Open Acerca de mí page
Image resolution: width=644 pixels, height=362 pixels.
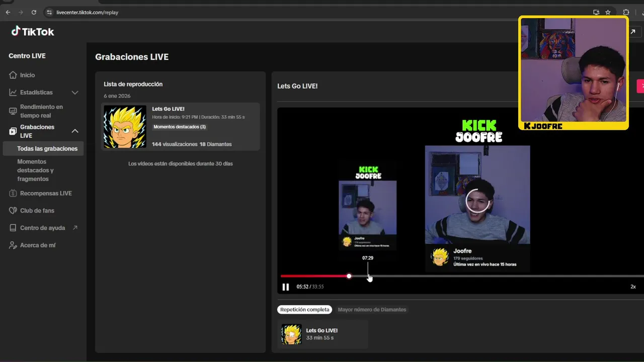click(38, 245)
